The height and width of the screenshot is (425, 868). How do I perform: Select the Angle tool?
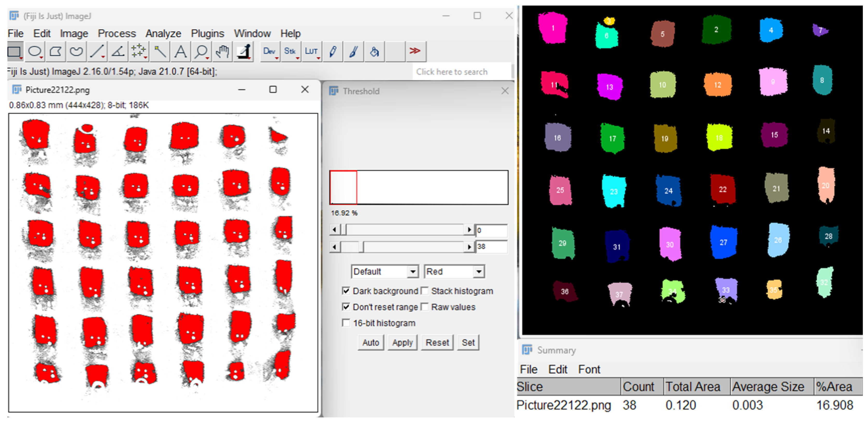(118, 52)
